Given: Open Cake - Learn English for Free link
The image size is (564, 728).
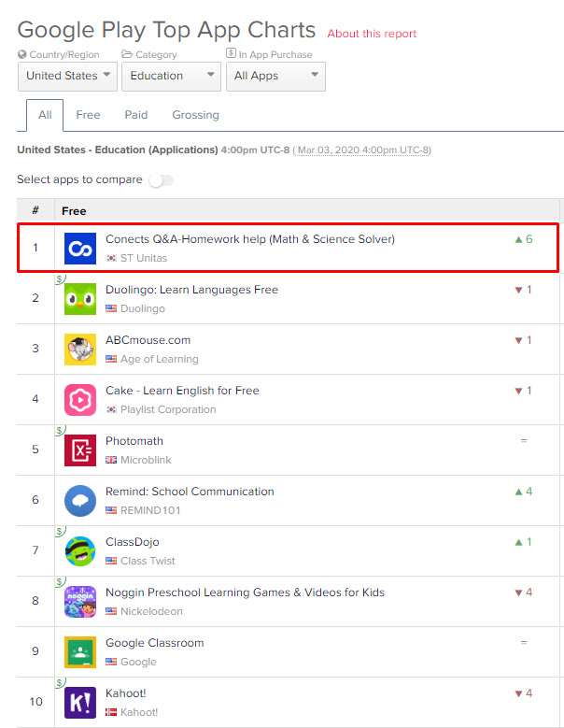Looking at the screenshot, I should (x=182, y=391).
